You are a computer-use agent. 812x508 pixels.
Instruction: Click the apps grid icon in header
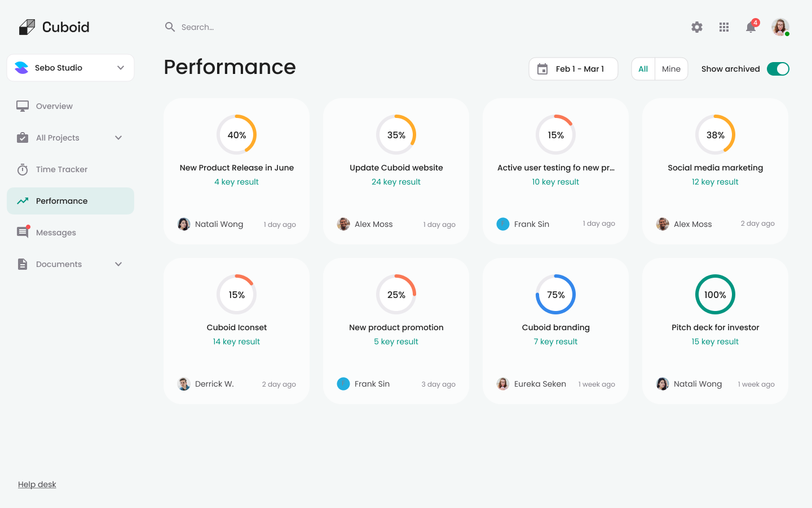723,27
